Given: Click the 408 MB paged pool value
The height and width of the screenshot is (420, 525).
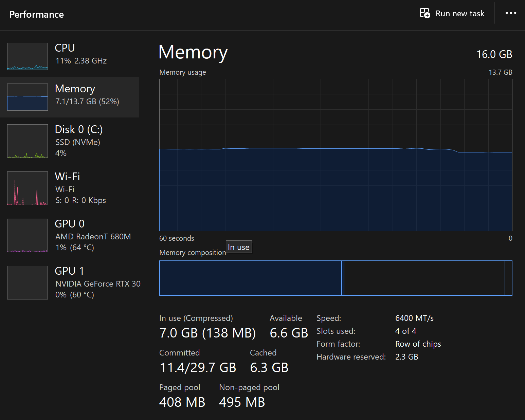Looking at the screenshot, I should [182, 402].
